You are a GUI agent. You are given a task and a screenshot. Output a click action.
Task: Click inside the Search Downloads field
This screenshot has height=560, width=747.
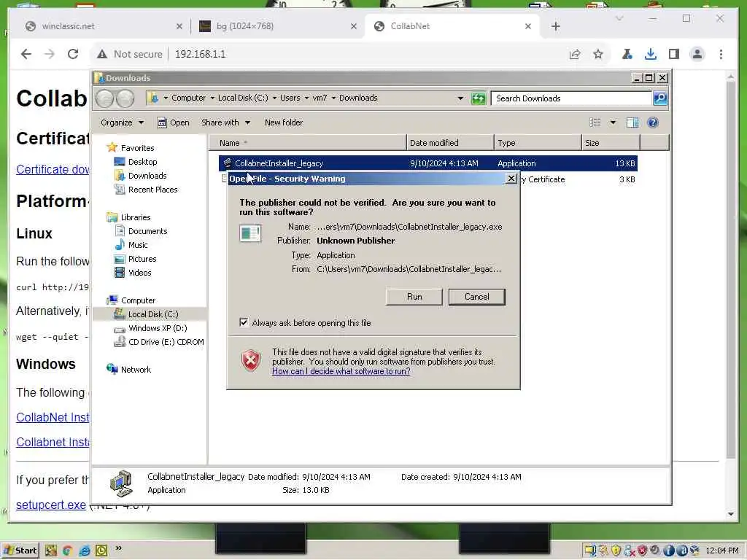pos(570,98)
